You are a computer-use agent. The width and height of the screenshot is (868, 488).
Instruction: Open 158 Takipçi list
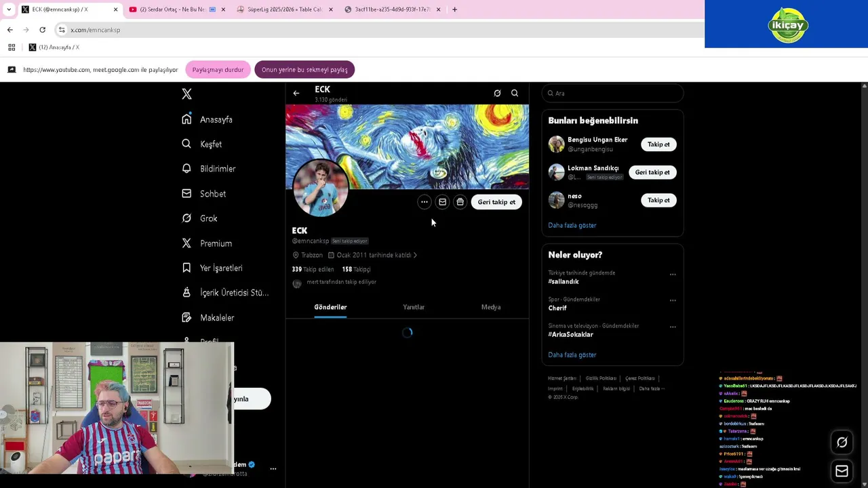pyautogui.click(x=356, y=269)
